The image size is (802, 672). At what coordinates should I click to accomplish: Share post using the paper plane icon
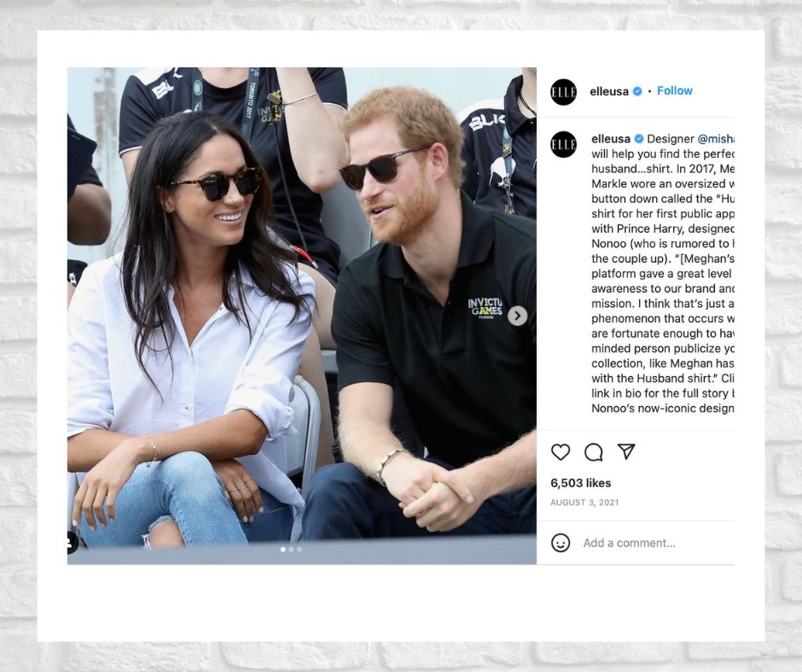point(626,451)
